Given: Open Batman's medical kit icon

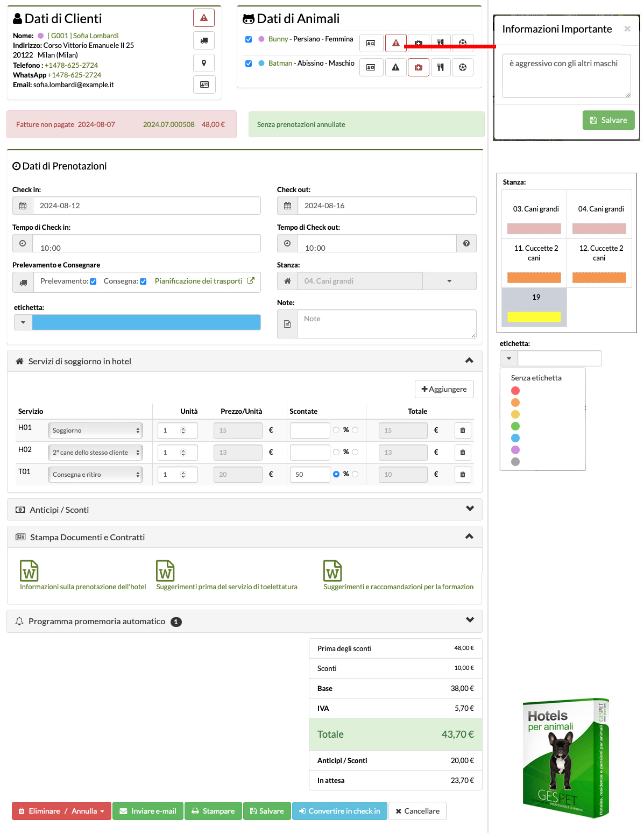Looking at the screenshot, I should pyautogui.click(x=418, y=67).
